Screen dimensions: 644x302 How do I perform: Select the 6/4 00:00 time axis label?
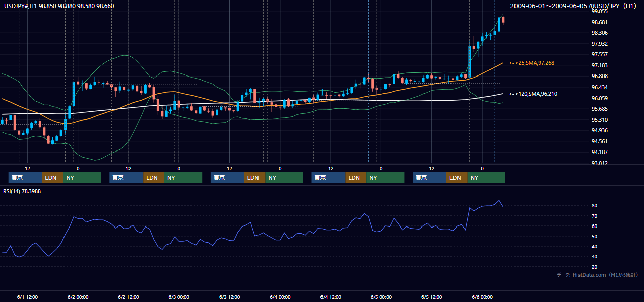(x=280, y=297)
